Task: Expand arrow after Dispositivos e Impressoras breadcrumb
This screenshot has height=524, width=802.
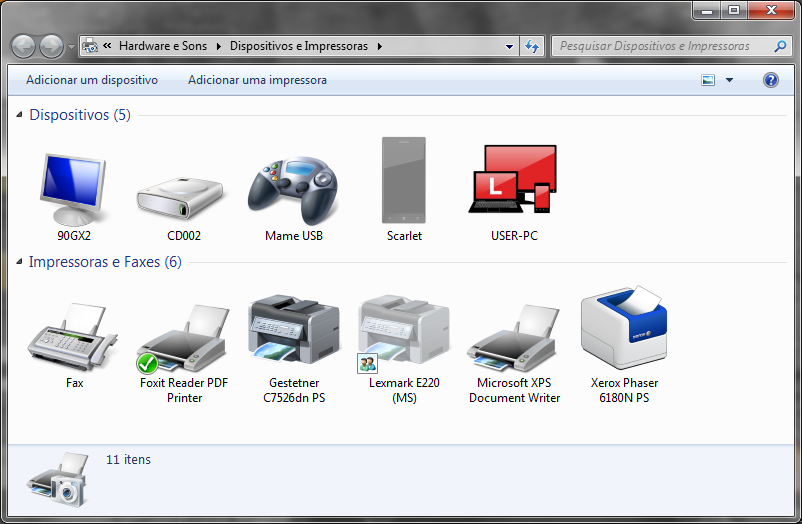Action: coord(380,46)
